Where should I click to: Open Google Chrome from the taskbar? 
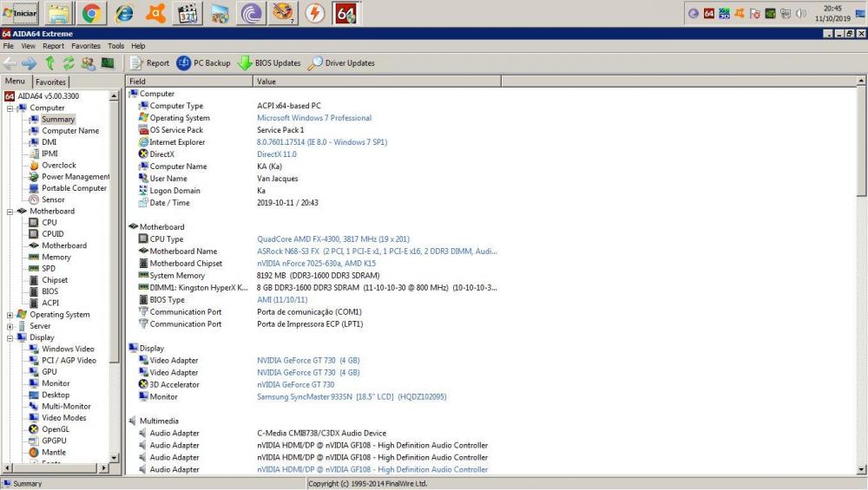click(95, 13)
